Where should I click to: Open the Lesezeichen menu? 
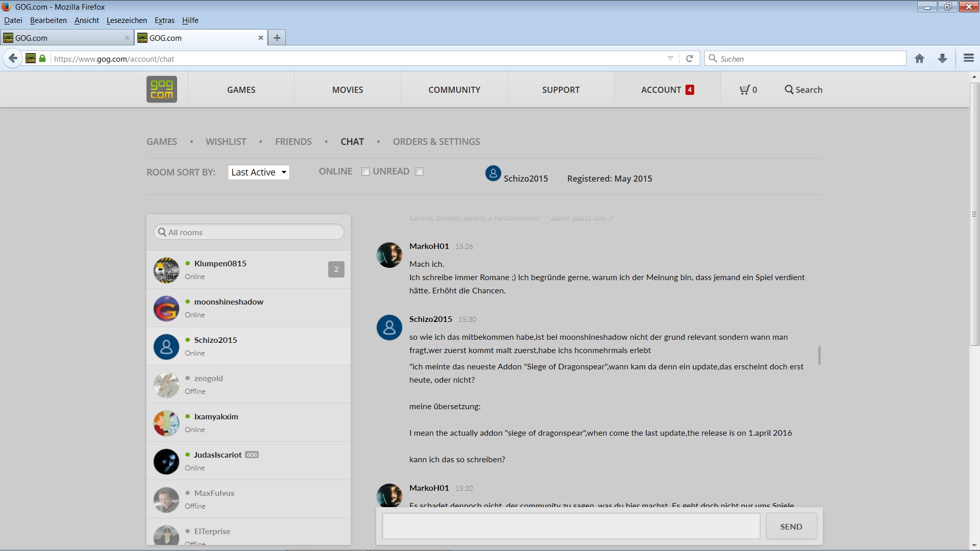point(127,20)
